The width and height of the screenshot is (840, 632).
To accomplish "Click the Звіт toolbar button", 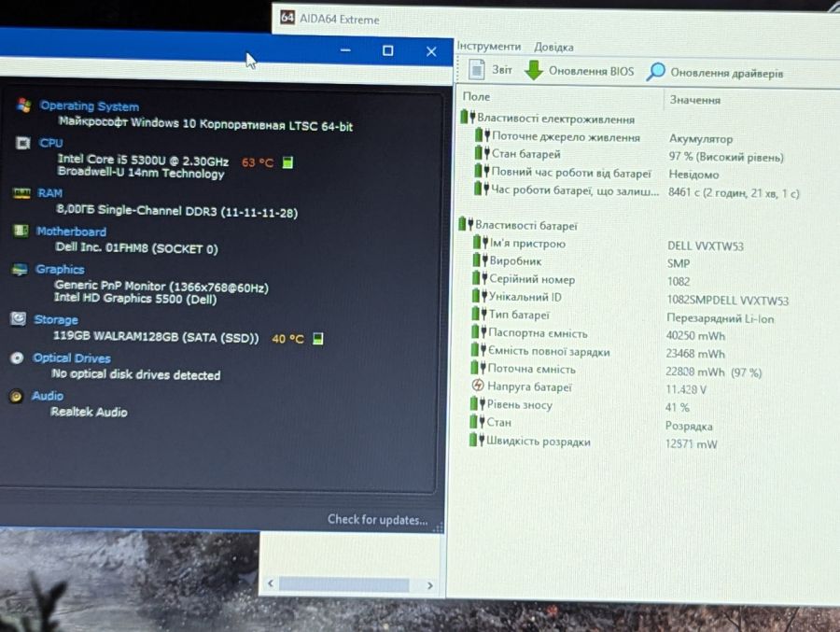I will 491,70.
